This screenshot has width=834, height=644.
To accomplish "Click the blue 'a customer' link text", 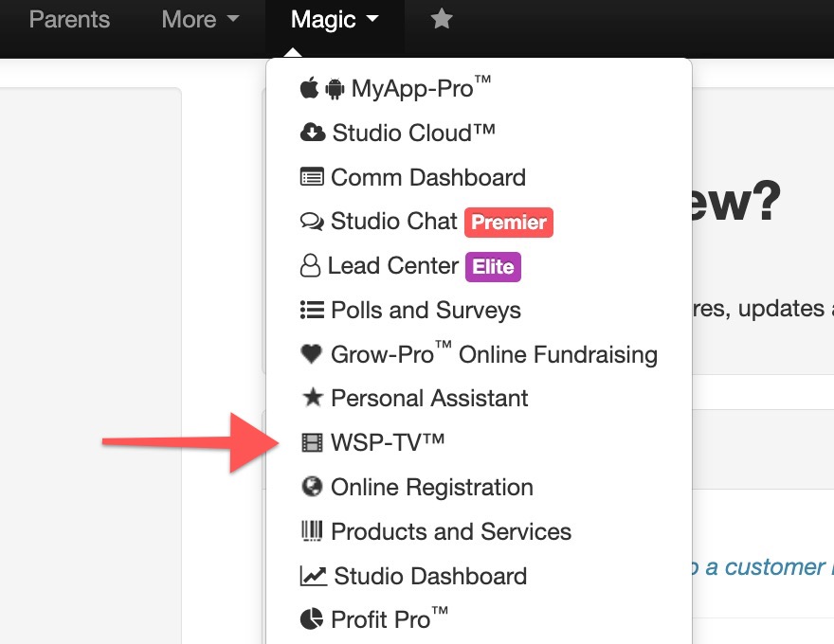I will [x=766, y=567].
